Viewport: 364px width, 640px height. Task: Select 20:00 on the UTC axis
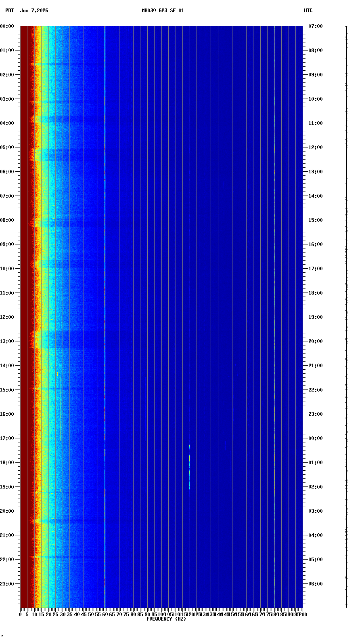[316, 341]
